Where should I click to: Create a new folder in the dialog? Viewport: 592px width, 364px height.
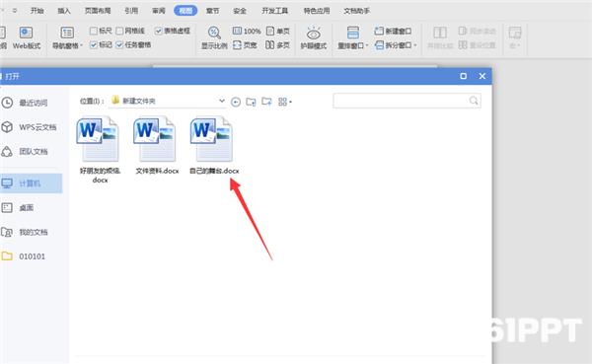tap(266, 102)
